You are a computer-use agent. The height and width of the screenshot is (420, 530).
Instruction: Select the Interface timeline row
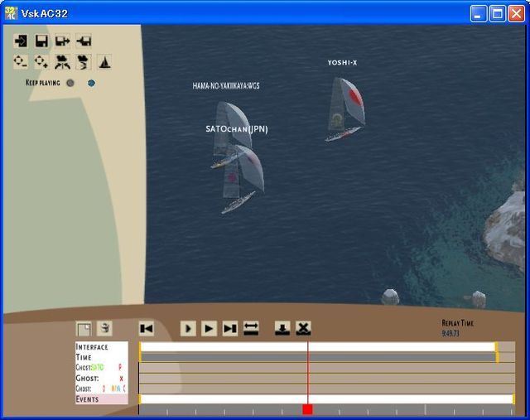click(101, 347)
